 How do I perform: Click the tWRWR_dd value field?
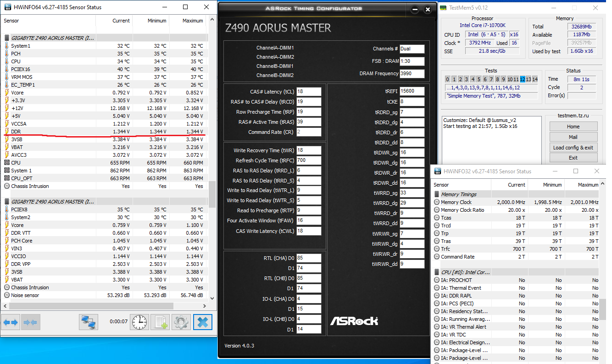tap(412, 264)
